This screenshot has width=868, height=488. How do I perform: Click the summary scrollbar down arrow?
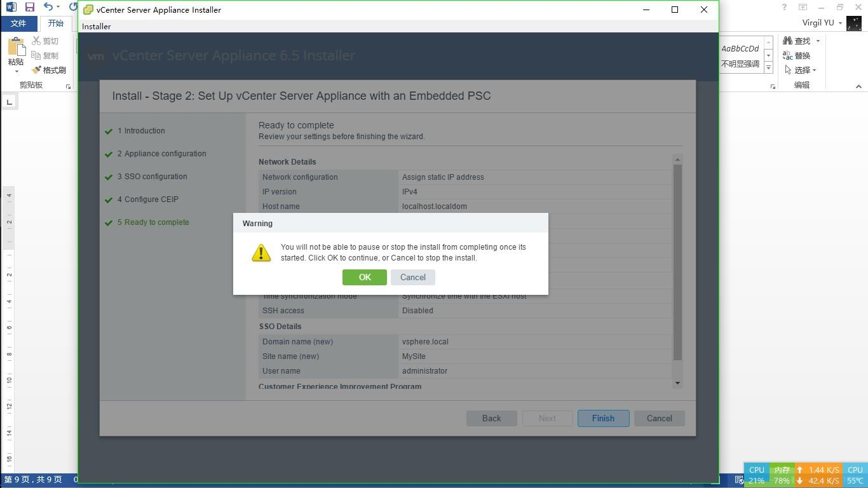[677, 383]
